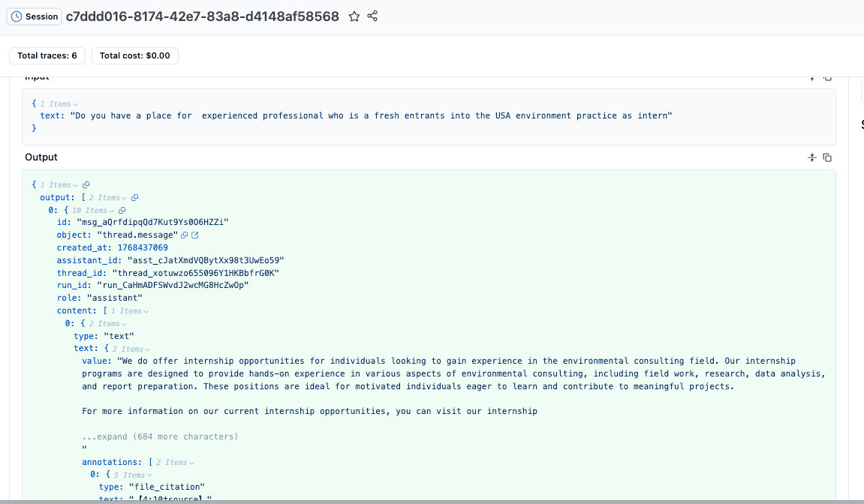Click the collapse icon in the Output header
Screen dimensions: 864x504
(811, 157)
